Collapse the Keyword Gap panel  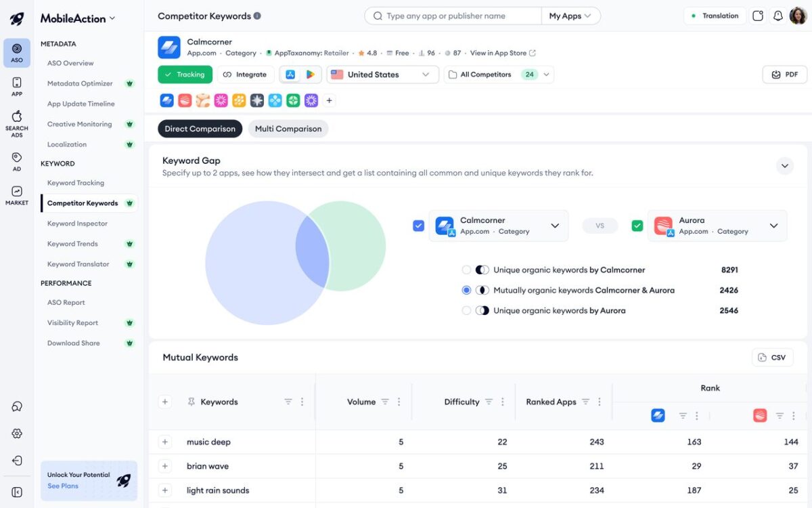784,165
